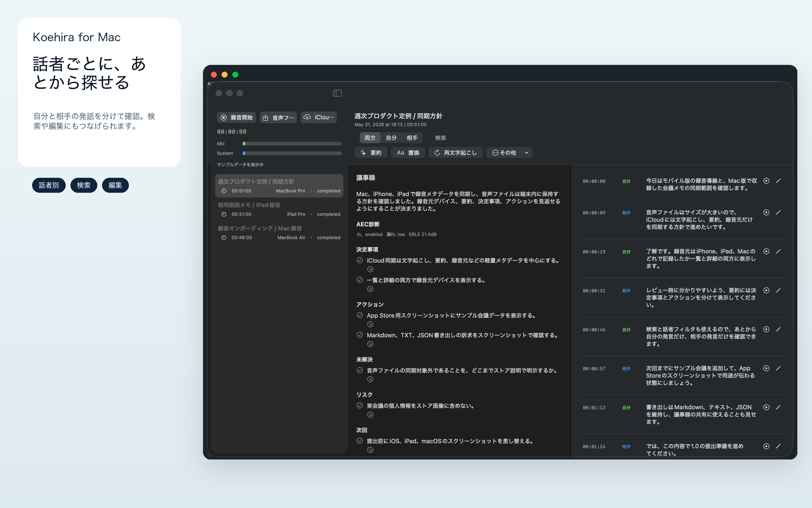Check off decision iCloud同期は文字起こし item
The height and width of the screenshot is (508, 812).
pos(360,260)
